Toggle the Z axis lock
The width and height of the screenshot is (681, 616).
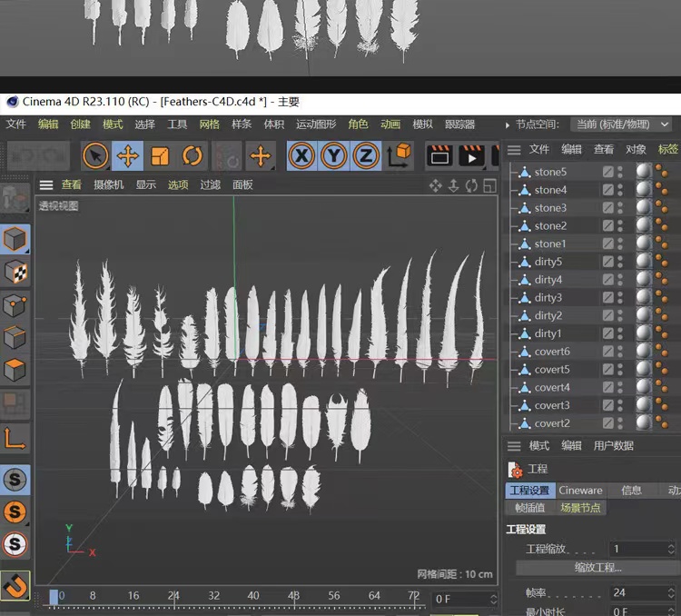click(366, 156)
